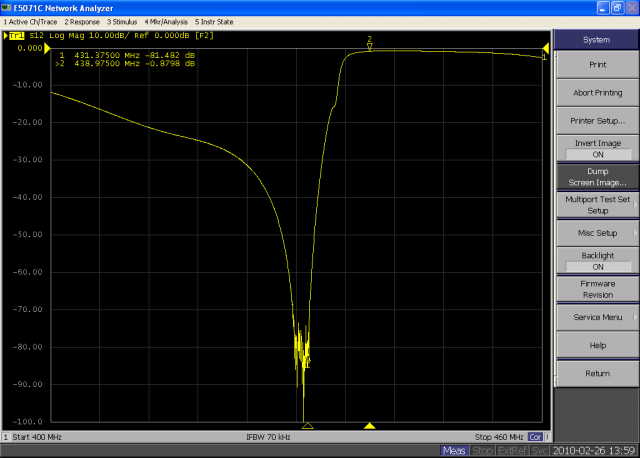Open Multiport Test Set Setup submenu
Viewport: 640px width, 458px height.
[x=597, y=205]
